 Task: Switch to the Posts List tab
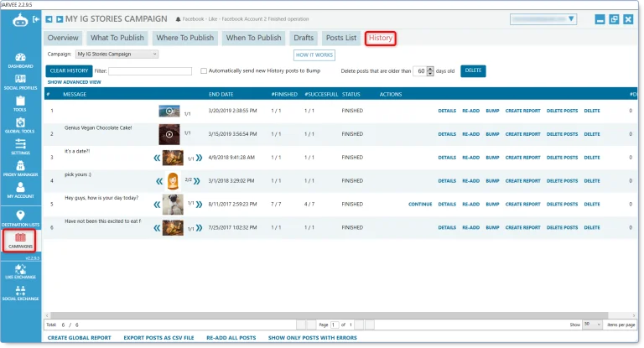(x=340, y=38)
